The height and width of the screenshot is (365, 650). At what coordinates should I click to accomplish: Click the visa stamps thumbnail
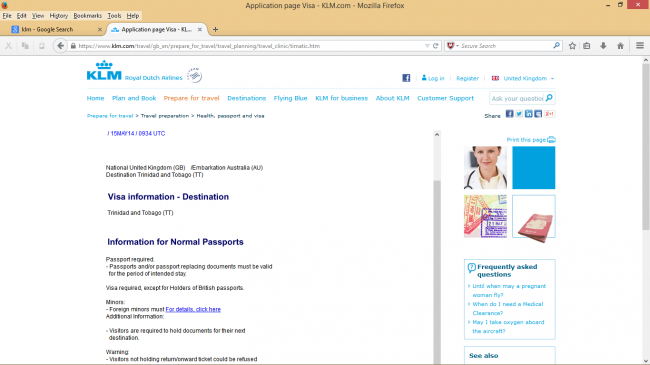[x=485, y=217]
